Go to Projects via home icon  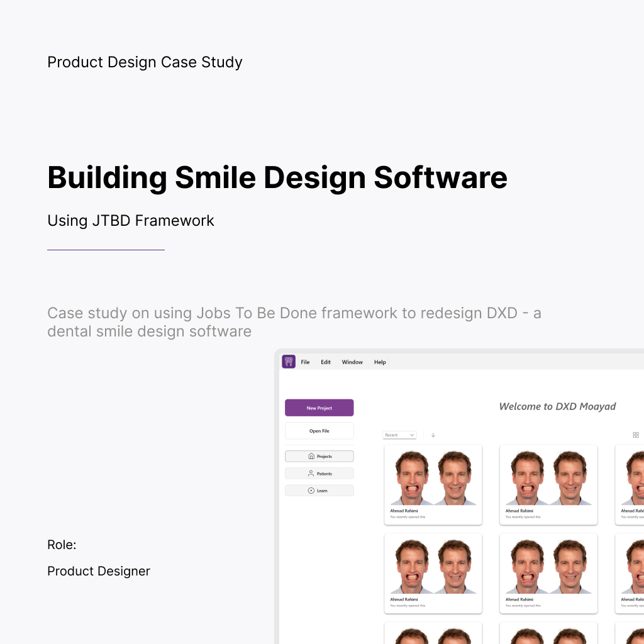click(319, 457)
